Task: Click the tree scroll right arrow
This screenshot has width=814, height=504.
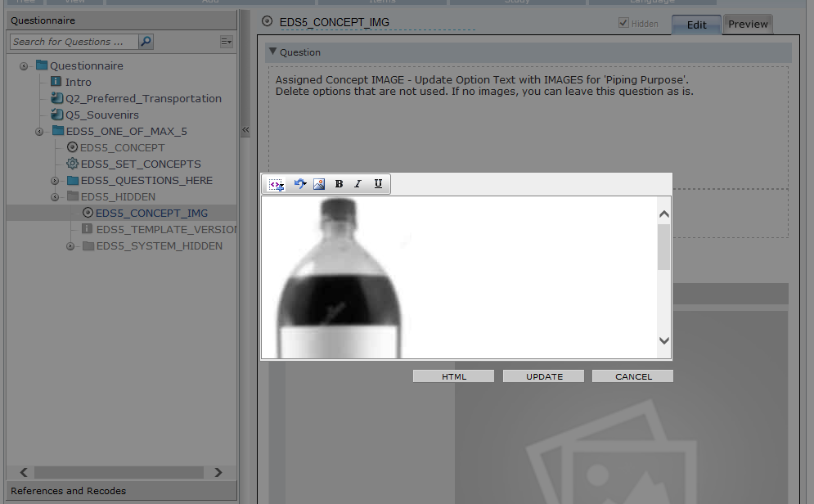Action: [218, 472]
